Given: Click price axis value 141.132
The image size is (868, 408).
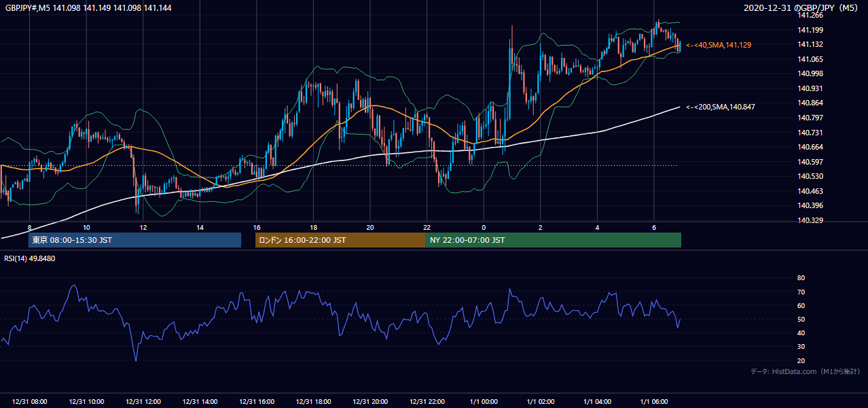Looking at the screenshot, I should 810,44.
